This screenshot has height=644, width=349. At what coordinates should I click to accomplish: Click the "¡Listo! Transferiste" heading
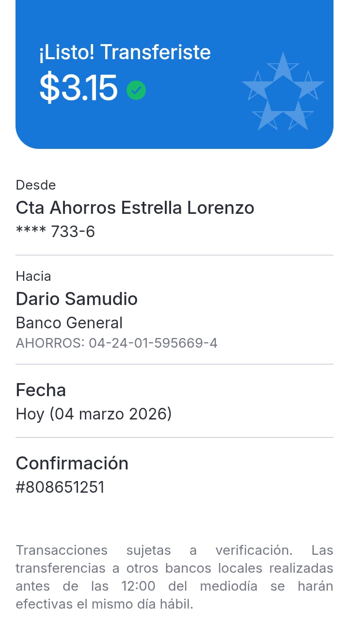coord(125,52)
